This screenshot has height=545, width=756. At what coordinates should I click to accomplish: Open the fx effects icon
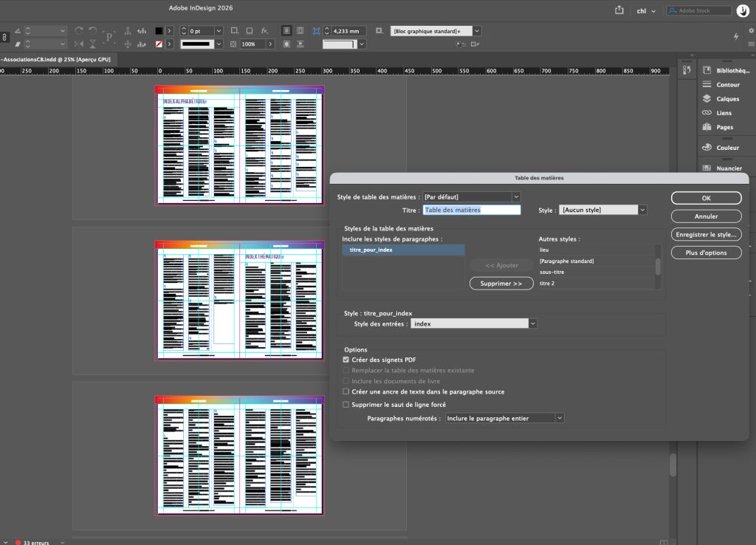coord(264,30)
